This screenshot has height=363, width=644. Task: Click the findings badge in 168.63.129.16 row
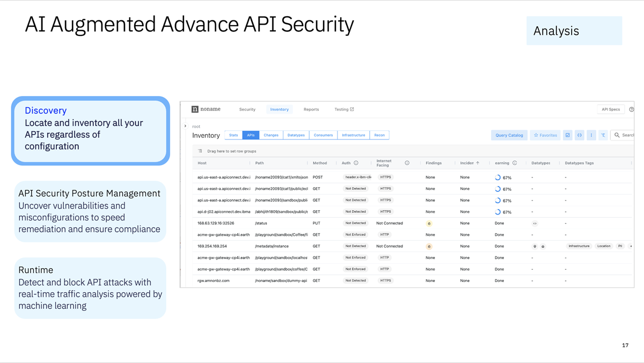click(429, 224)
